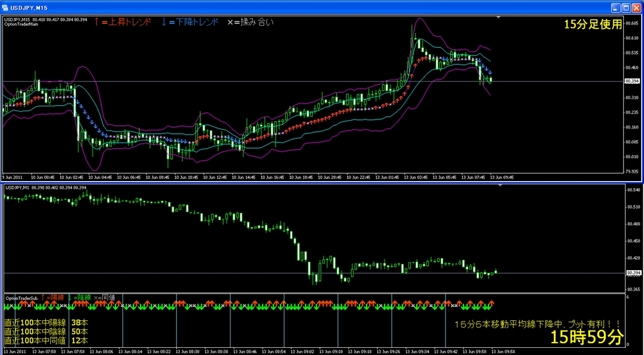Click the '15分5本移動平均線下降中、プット有利！！' message

pyautogui.click(x=538, y=324)
